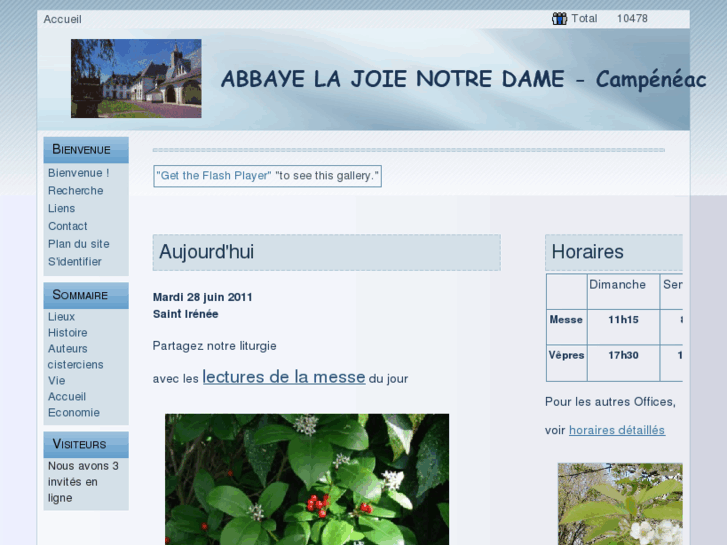Click the abbey building header photo
This screenshot has height=545, width=727.
click(x=136, y=78)
